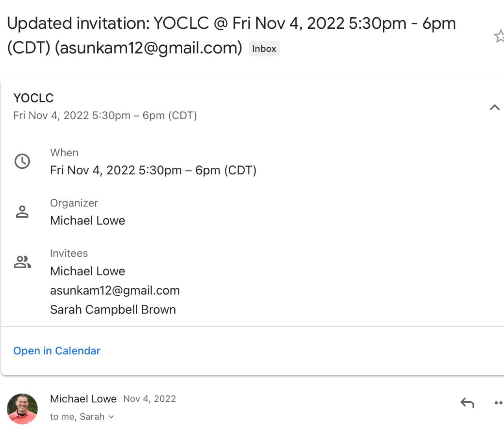Click the YOCLC event title in card
The image size is (504, 432).
[x=33, y=98]
